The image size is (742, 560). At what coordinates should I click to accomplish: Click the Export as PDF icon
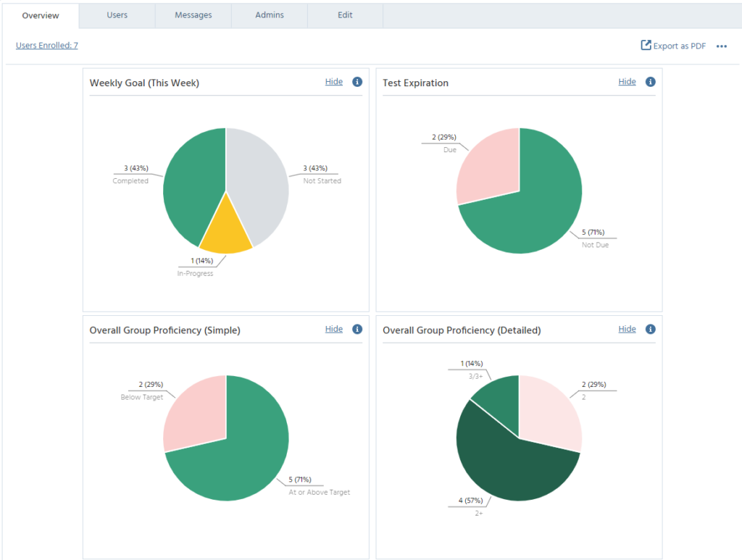point(646,46)
